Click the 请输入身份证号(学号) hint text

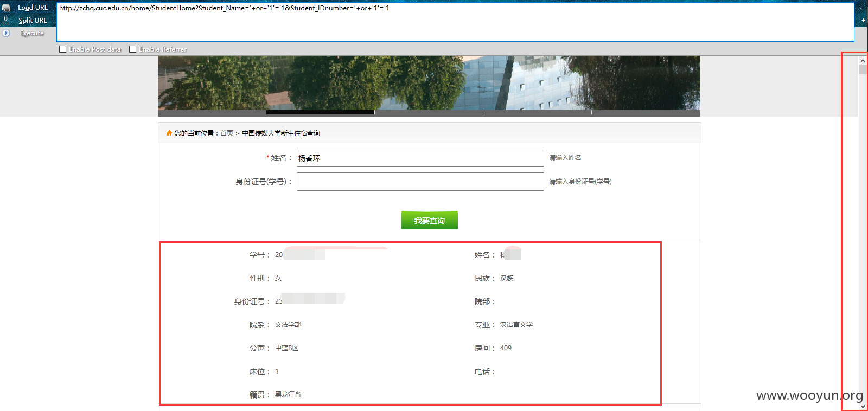(x=580, y=182)
